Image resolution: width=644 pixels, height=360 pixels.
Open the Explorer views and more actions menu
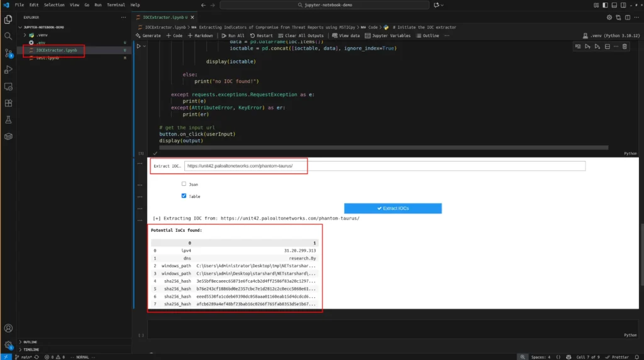tap(124, 17)
